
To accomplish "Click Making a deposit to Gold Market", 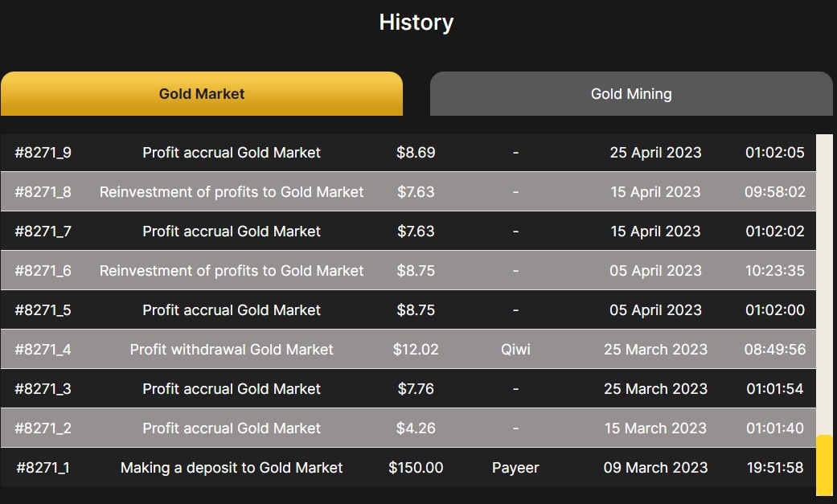I will (x=232, y=468).
